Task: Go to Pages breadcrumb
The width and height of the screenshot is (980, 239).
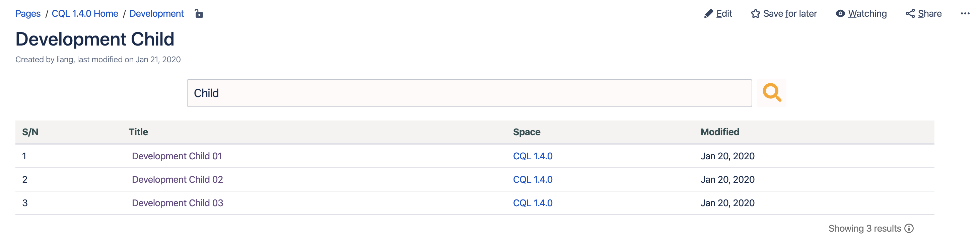Action: 28,14
